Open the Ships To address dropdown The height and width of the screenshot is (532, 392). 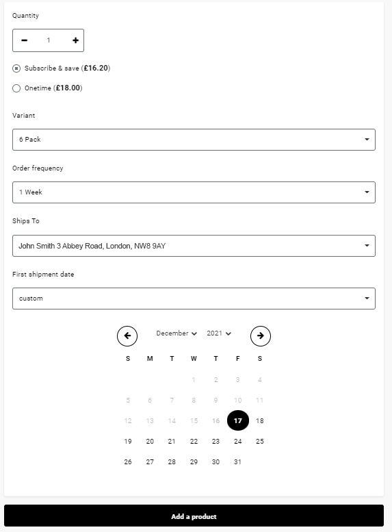coord(194,246)
